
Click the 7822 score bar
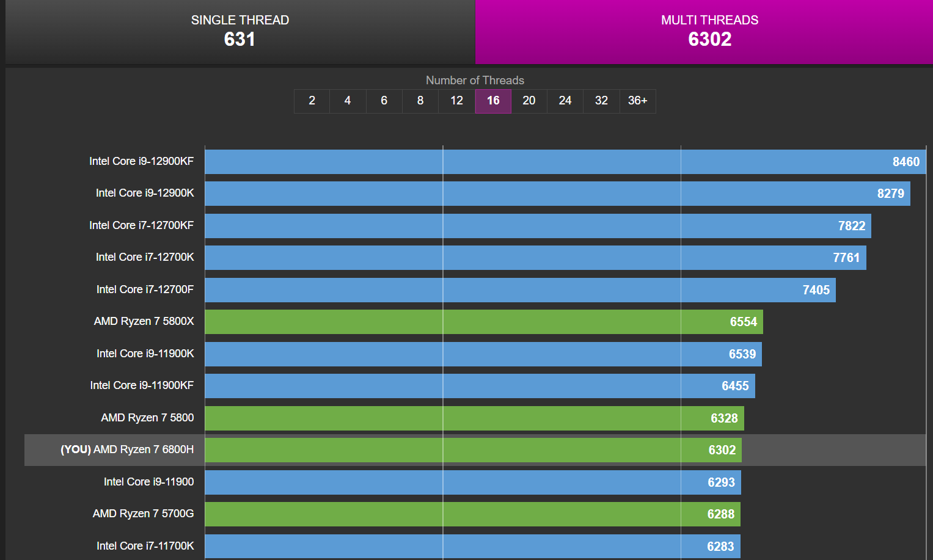[x=538, y=226]
